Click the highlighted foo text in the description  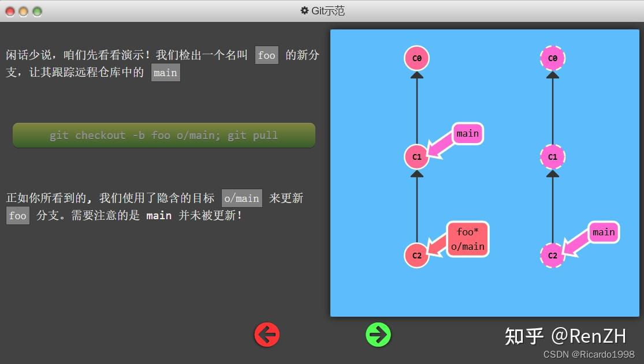pos(266,55)
